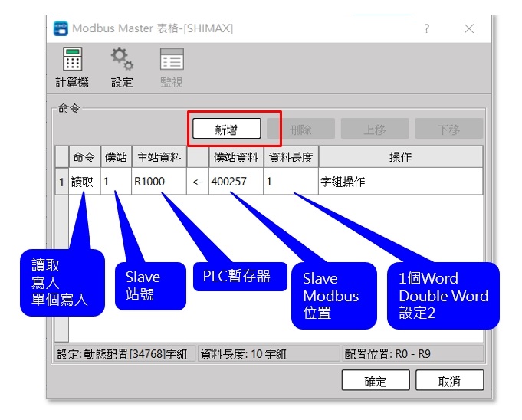
Task: Click the 操作 column header
Action: click(400, 157)
